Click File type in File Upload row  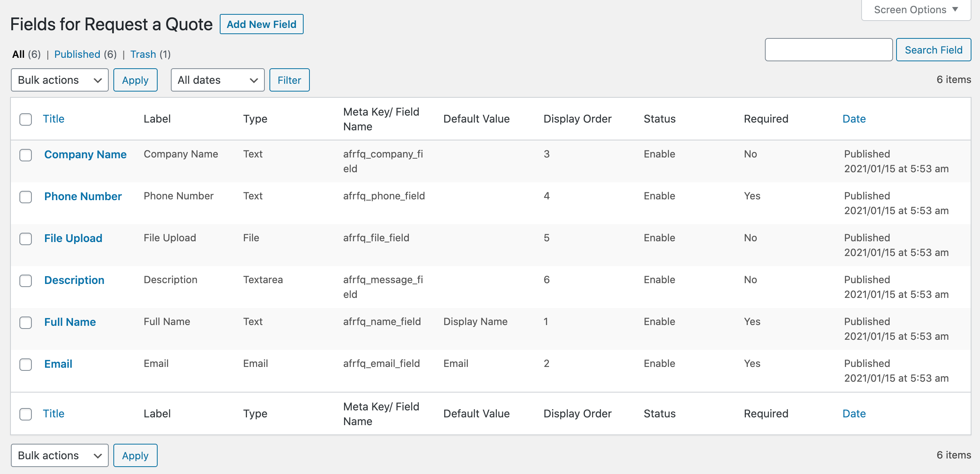pos(251,238)
